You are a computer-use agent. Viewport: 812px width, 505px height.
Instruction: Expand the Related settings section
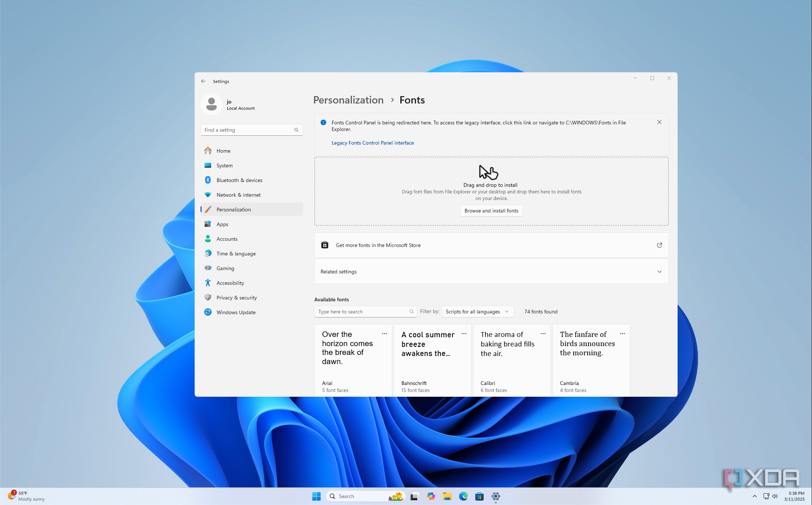point(491,272)
